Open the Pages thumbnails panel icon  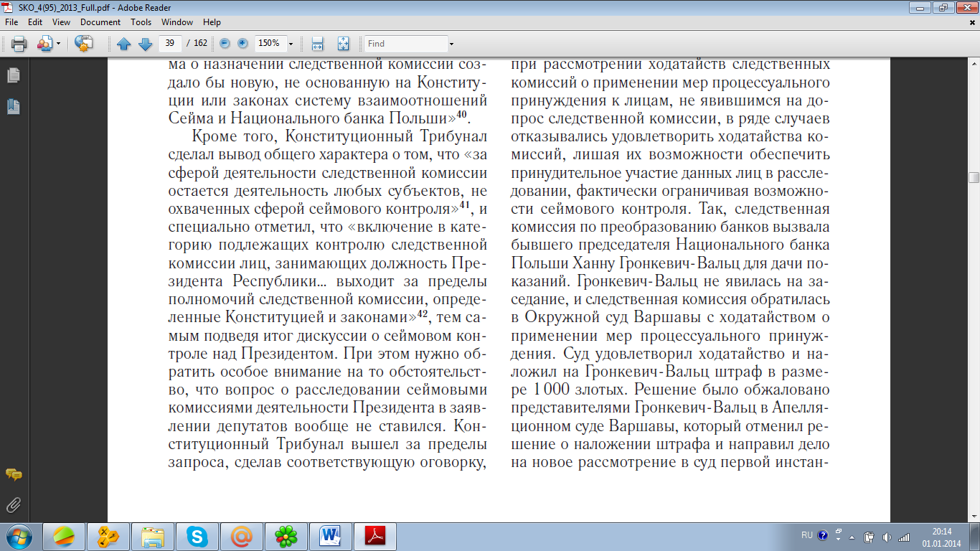(13, 75)
